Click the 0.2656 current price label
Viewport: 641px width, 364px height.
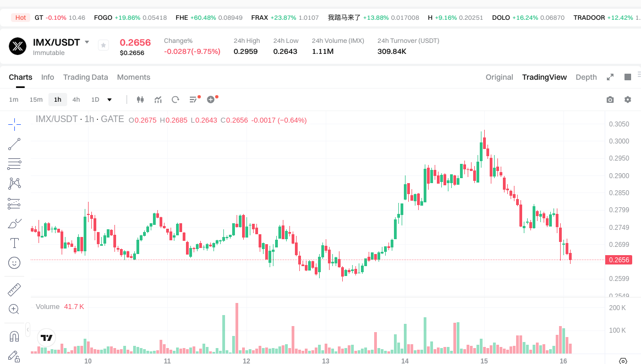click(619, 260)
